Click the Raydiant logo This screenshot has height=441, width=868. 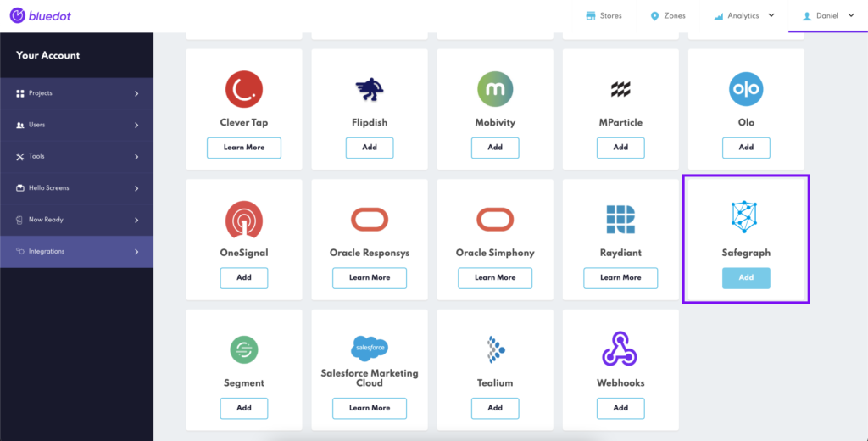(620, 220)
